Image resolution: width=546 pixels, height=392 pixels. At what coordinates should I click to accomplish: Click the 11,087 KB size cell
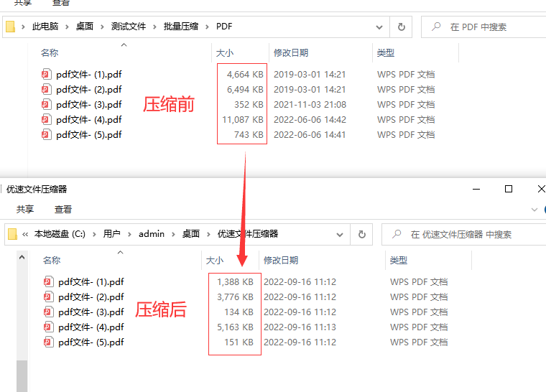[243, 120]
